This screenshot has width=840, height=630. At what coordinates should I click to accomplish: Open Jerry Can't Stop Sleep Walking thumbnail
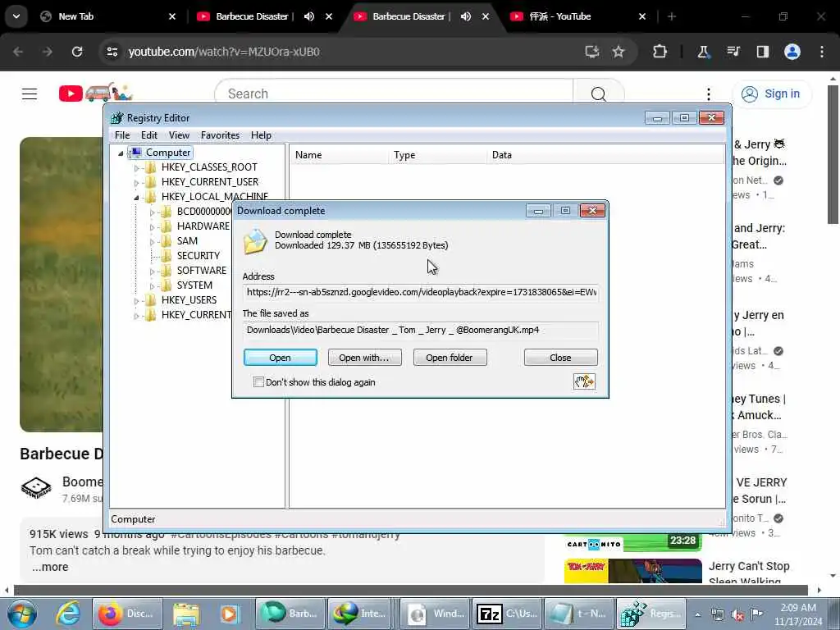click(632, 571)
